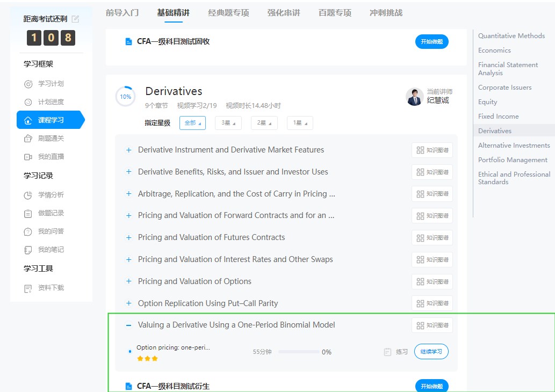Open 计划进度 sidebar item
Image resolution: width=555 pixels, height=392 pixels.
[51, 102]
